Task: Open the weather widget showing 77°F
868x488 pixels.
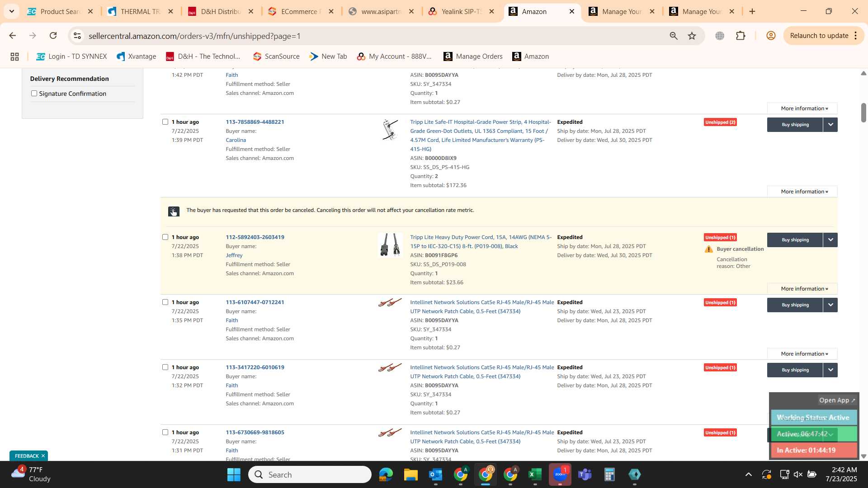Action: point(32,474)
